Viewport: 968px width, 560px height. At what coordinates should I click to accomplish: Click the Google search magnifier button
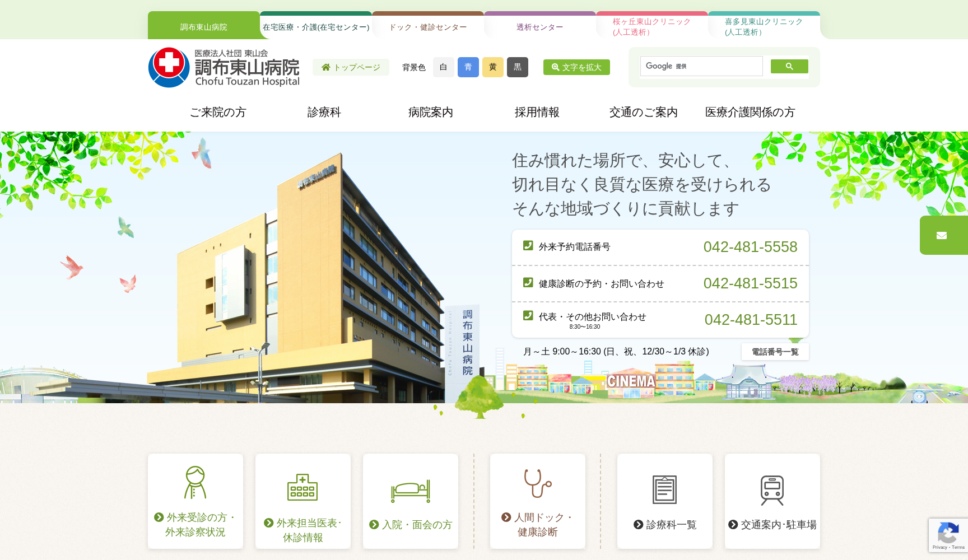(789, 66)
